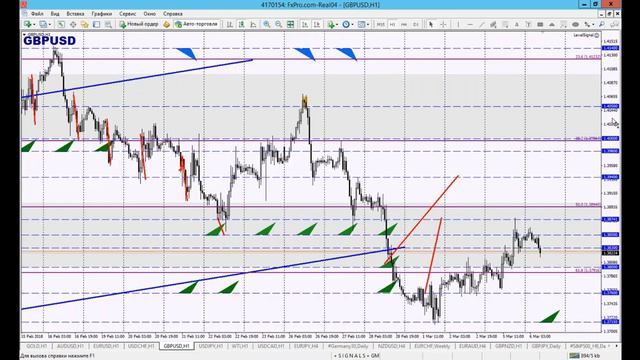Open the EURUSD,H1 chart tab
Viewport: 640px width, 360px height.
point(106,346)
